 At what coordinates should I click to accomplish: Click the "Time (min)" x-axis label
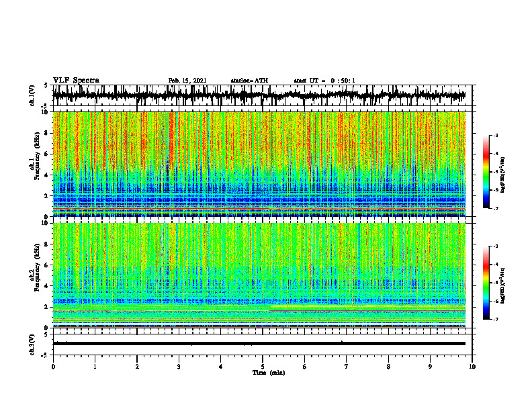(269, 373)
